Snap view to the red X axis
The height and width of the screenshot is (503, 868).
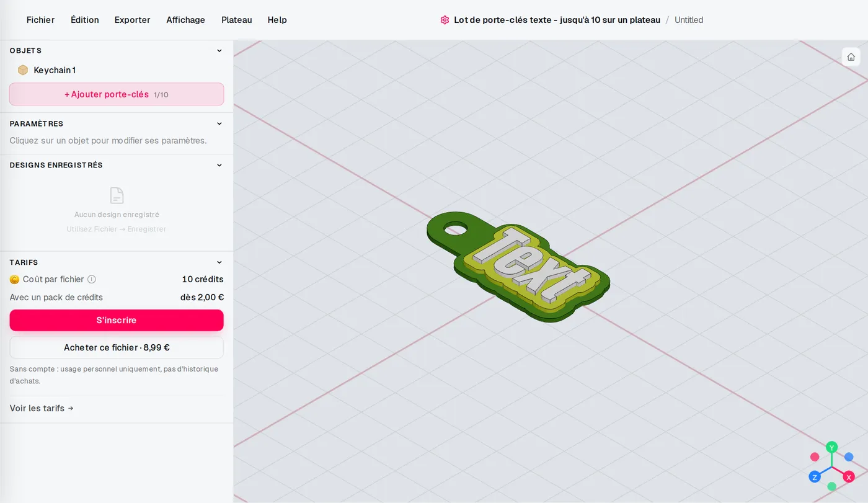click(x=849, y=477)
